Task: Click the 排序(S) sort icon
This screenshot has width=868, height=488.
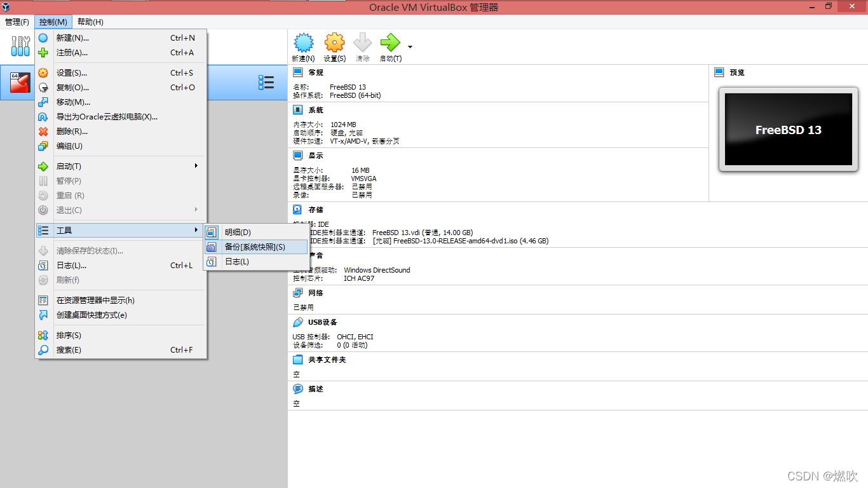Action: click(x=43, y=335)
